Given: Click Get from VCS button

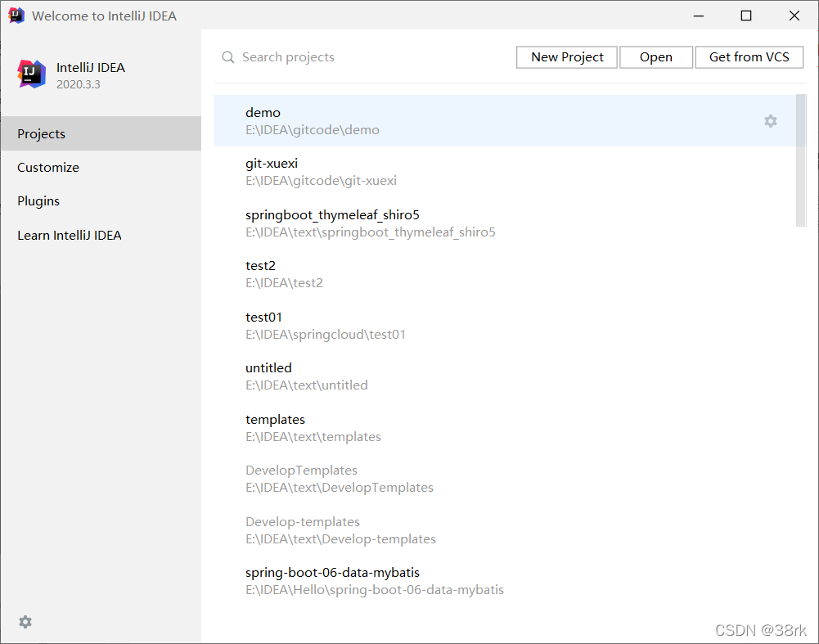Looking at the screenshot, I should coord(749,57).
